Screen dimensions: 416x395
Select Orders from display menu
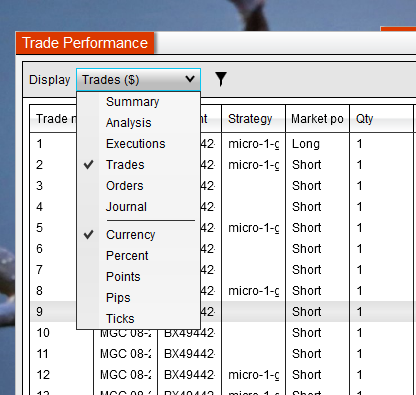pyautogui.click(x=125, y=186)
